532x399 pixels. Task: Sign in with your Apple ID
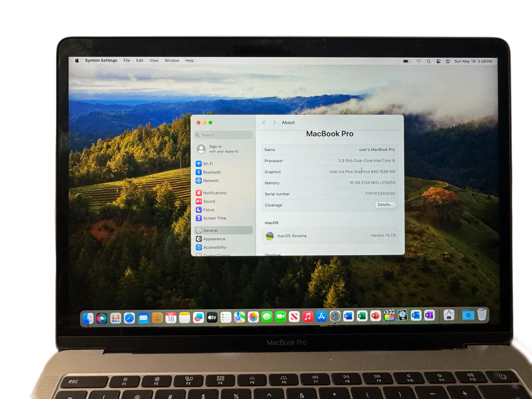[x=217, y=149]
